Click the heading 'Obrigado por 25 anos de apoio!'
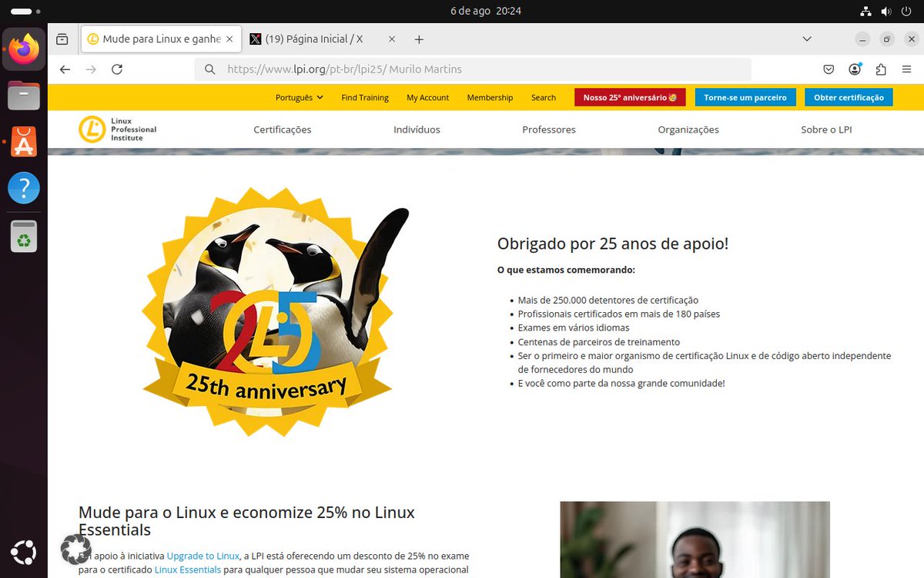Screen dimensions: 924x578 point(613,244)
